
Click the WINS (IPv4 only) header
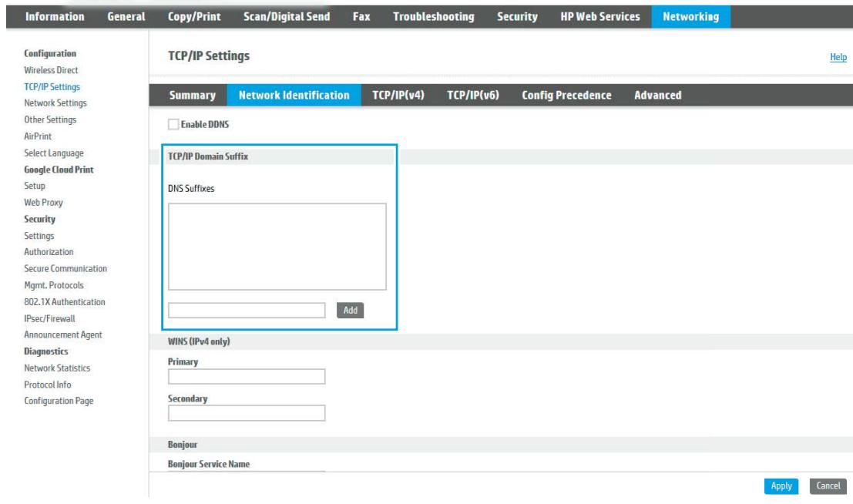tap(199, 342)
